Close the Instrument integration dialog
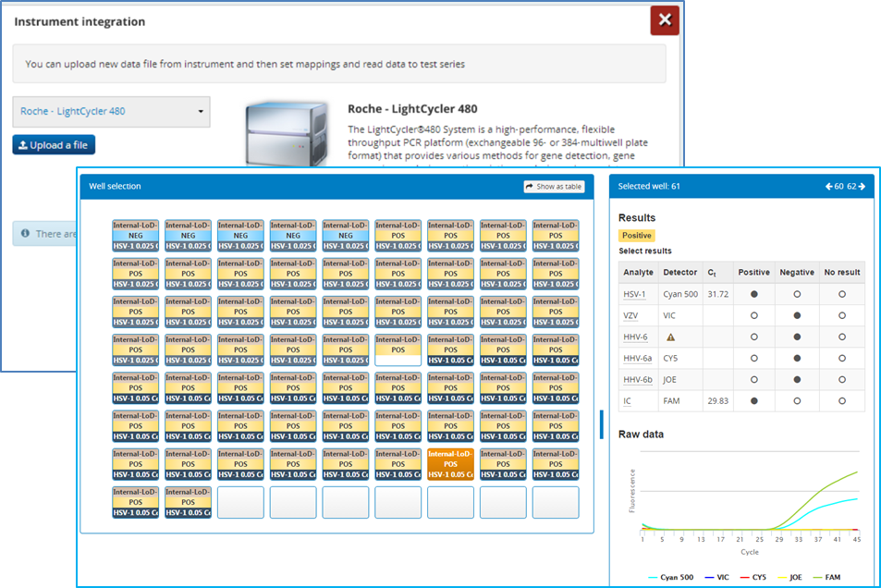 665,20
